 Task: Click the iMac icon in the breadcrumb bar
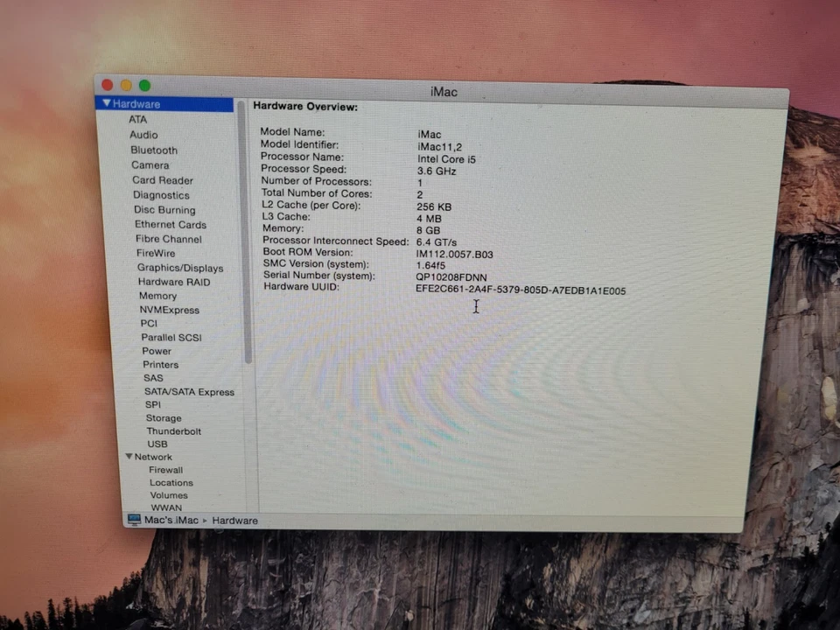point(134,520)
